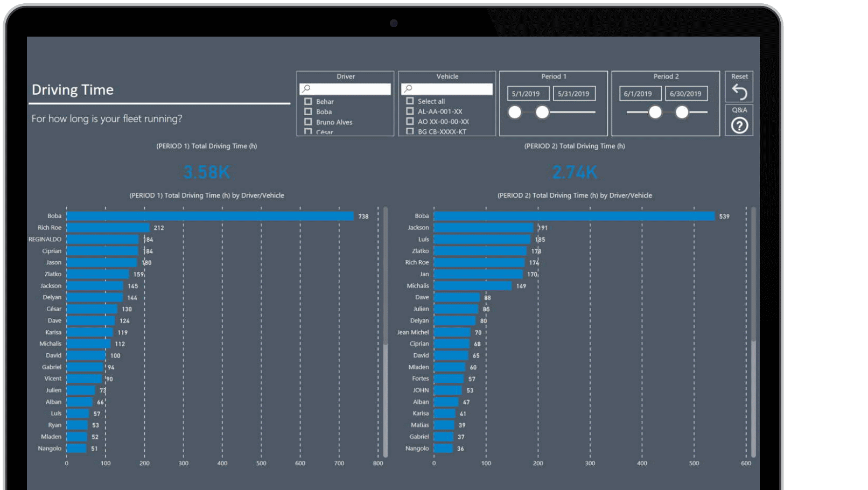Select vehicle AL-AA-001-XX checkbox
Image resolution: width=868 pixels, height=490 pixels.
[410, 111]
